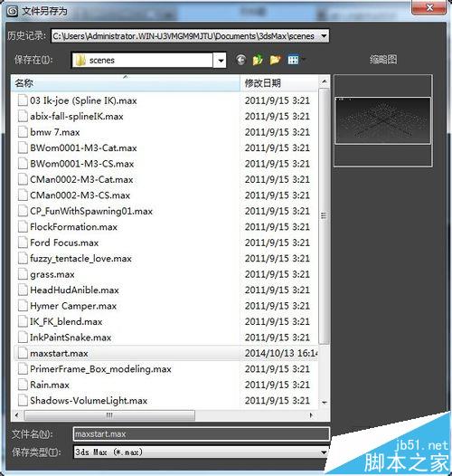Click file icon beside grass.max
The image size is (452, 476).
[23, 274]
